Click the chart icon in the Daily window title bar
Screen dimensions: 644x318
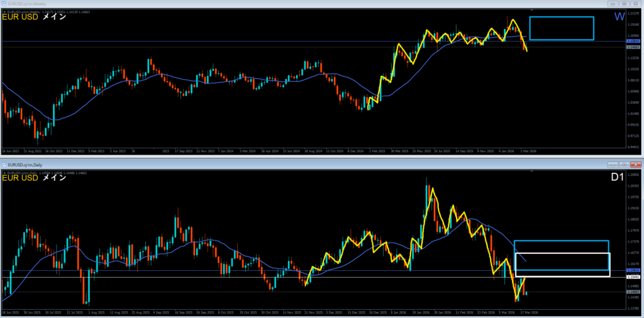(x=4, y=165)
